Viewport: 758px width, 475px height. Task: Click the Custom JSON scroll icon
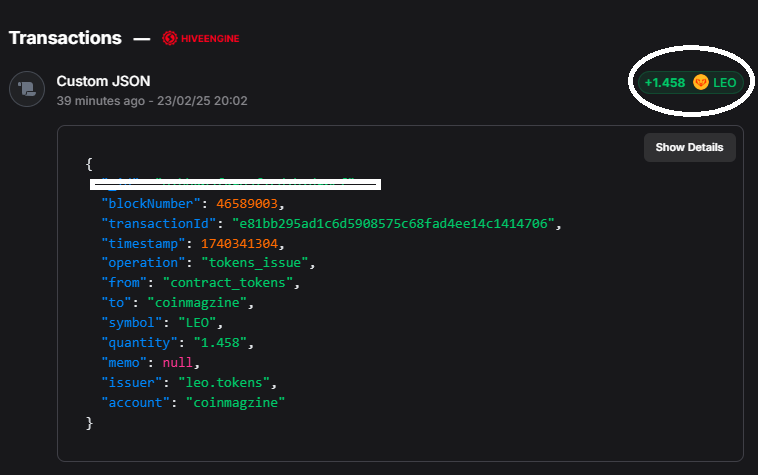[27, 89]
